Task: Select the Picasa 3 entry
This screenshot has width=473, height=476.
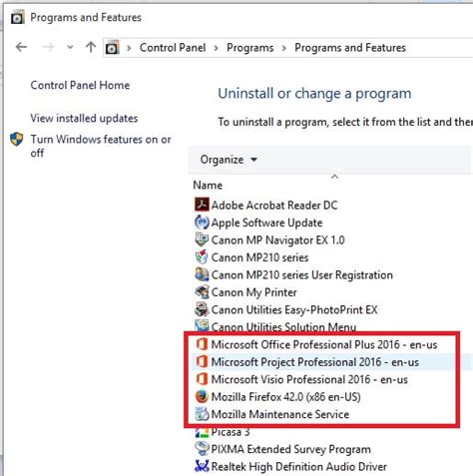Action: pos(231,432)
